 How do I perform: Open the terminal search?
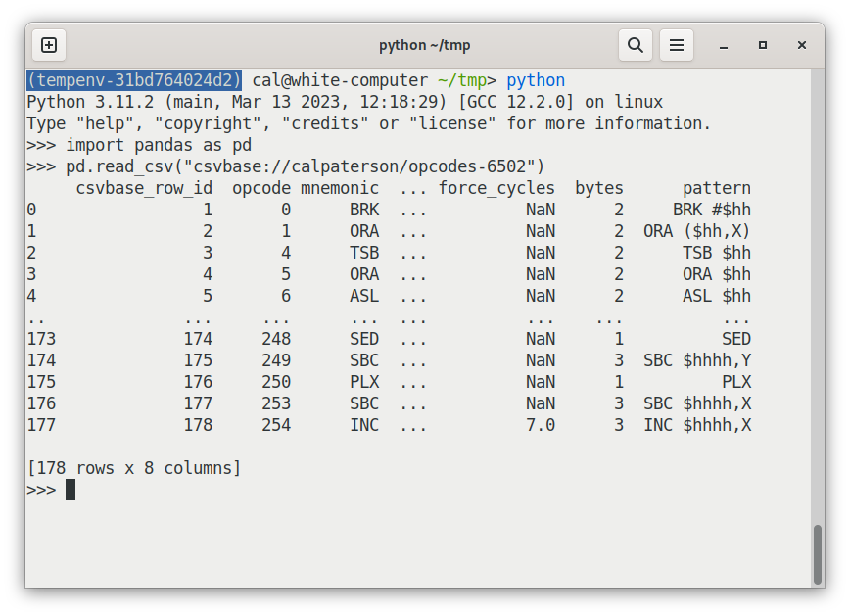(x=636, y=45)
